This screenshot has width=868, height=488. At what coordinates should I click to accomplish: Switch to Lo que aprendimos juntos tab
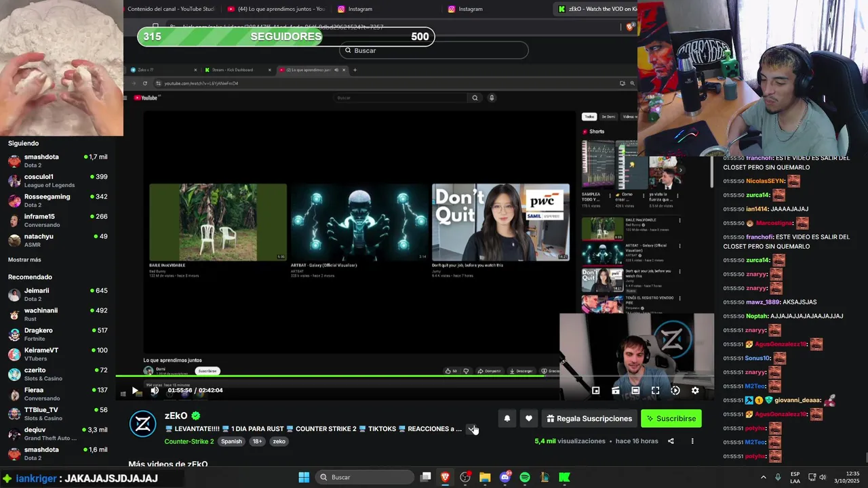tap(277, 9)
